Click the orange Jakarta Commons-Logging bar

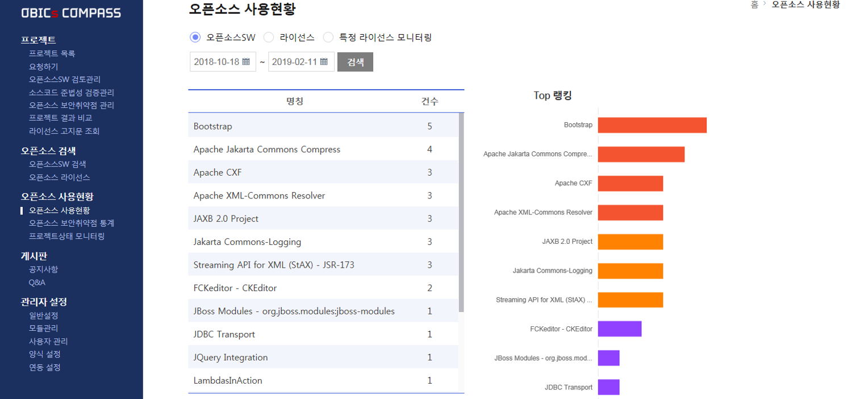pyautogui.click(x=631, y=271)
